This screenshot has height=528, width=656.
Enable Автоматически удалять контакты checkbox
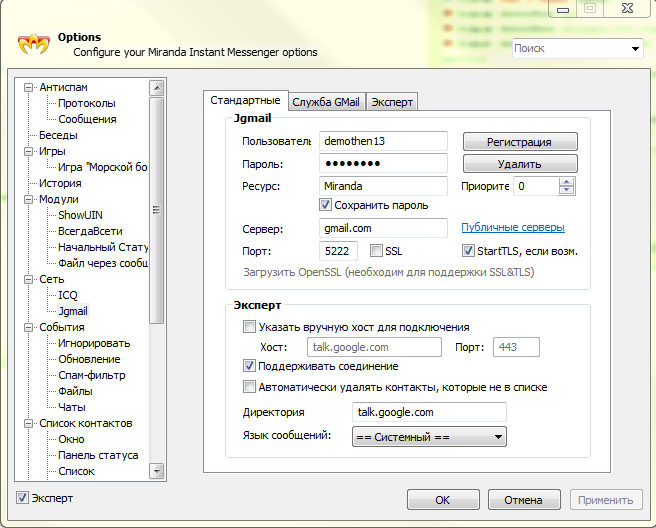point(249,387)
